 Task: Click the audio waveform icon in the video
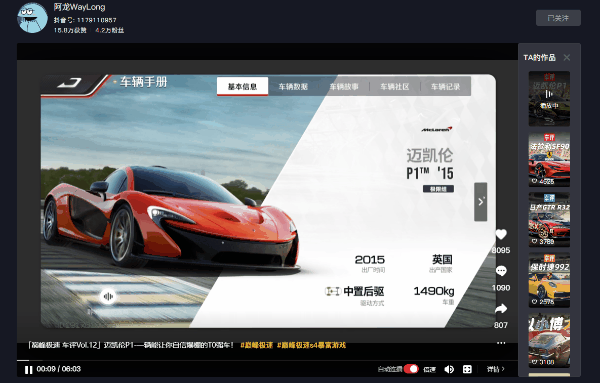[108, 297]
